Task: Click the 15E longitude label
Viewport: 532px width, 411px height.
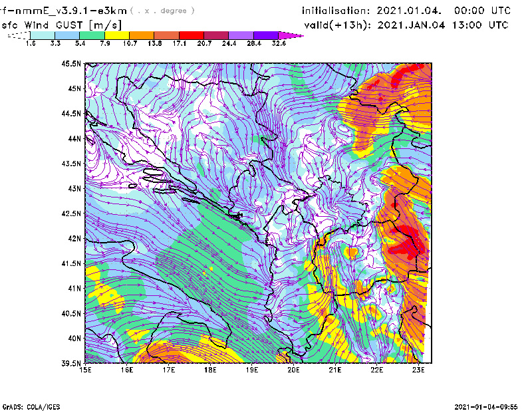Action: [x=85, y=370]
